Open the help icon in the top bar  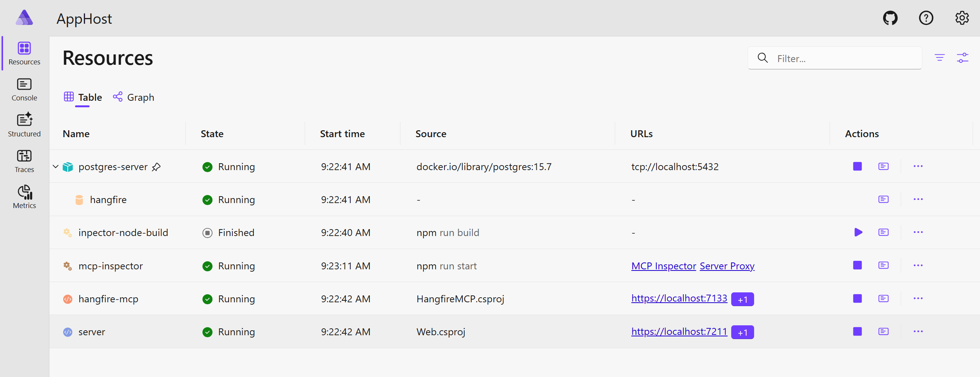coord(926,18)
